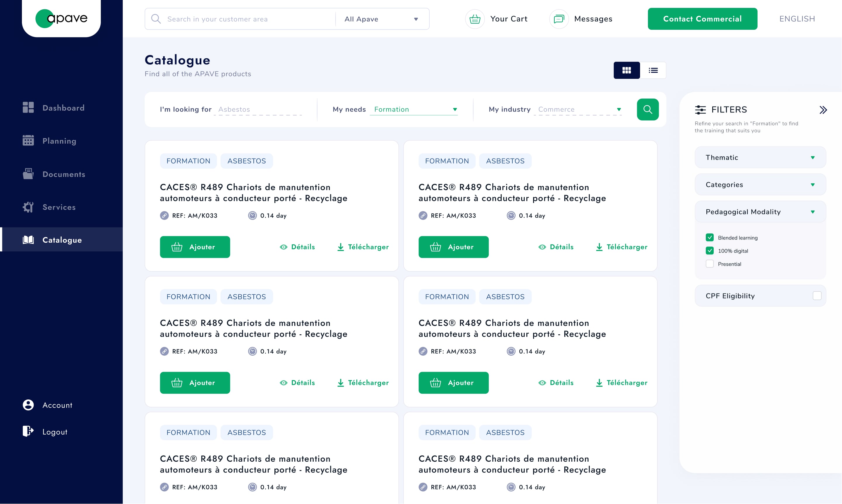Screen dimensions: 842x504
Task: Click the Documents sidebar icon
Action: 28,173
